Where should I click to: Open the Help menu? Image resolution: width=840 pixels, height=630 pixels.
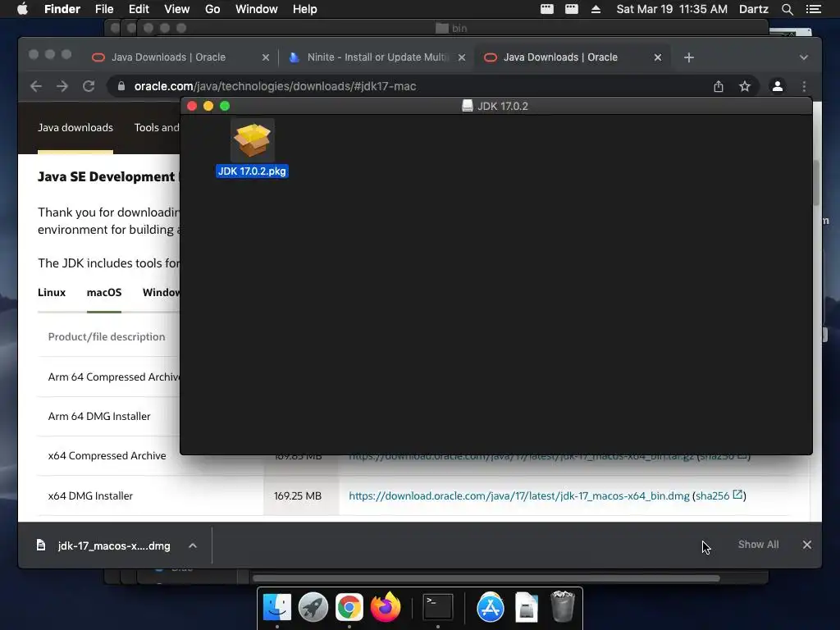tap(305, 9)
